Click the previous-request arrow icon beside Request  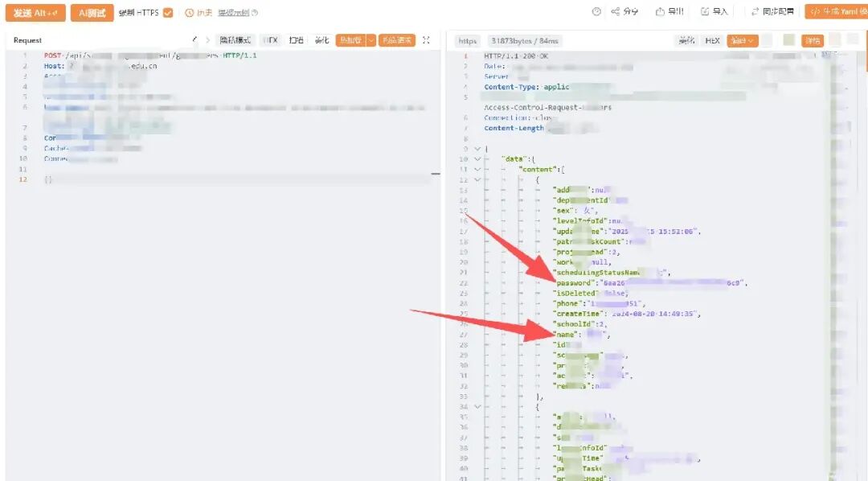pos(194,40)
